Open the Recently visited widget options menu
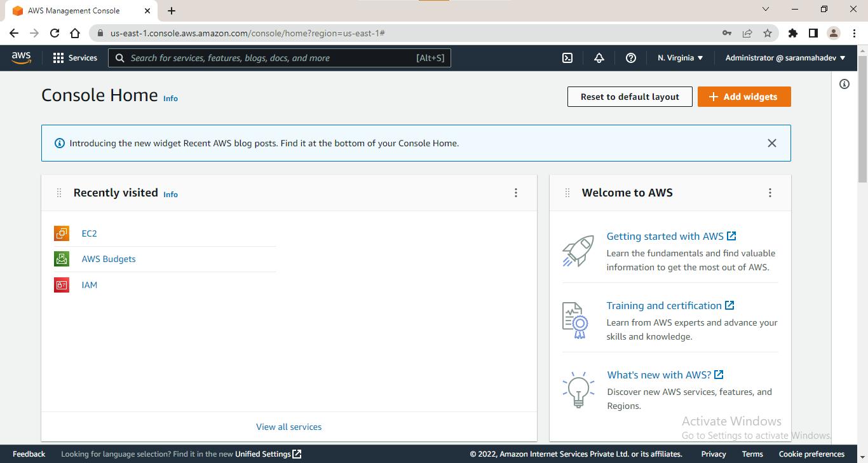Viewport: 868px width, 463px height. [516, 193]
